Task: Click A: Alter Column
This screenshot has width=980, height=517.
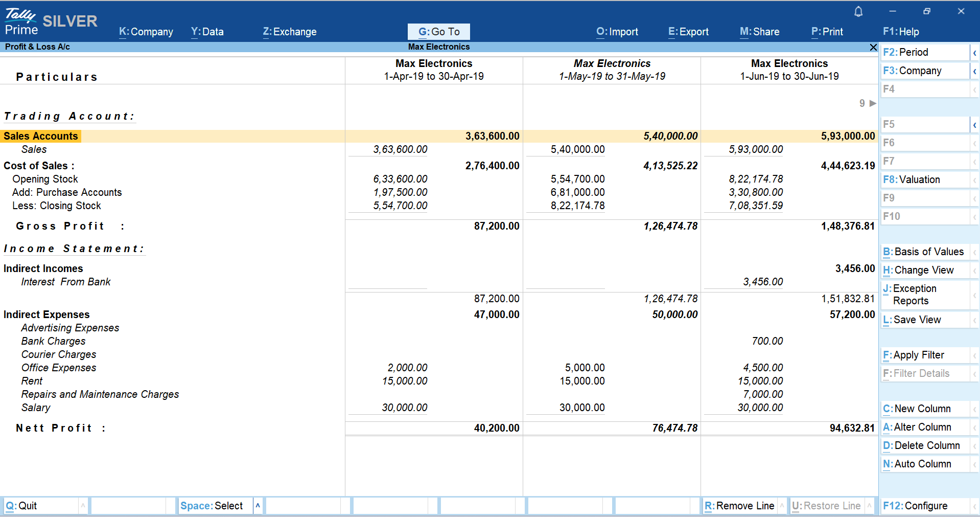Action: (x=925, y=428)
